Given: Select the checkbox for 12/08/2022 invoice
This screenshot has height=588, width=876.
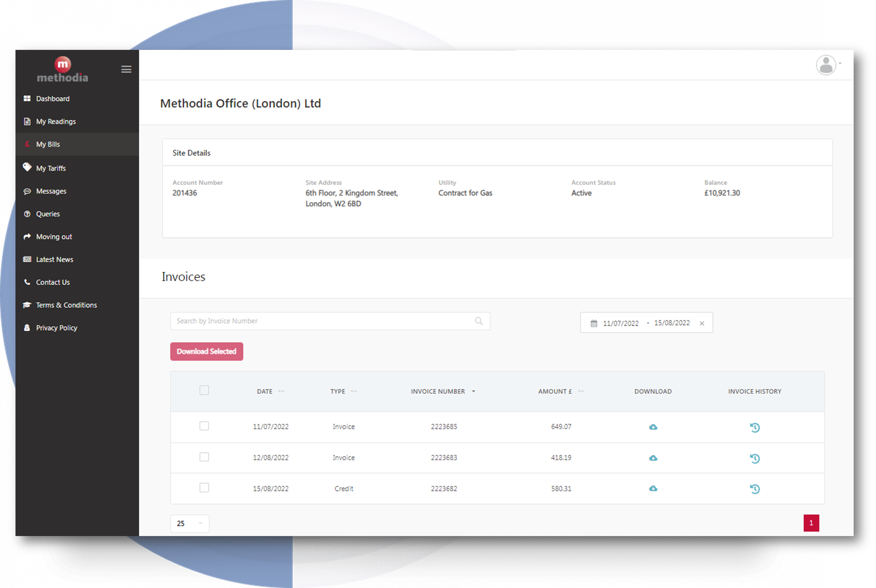Looking at the screenshot, I should (204, 457).
